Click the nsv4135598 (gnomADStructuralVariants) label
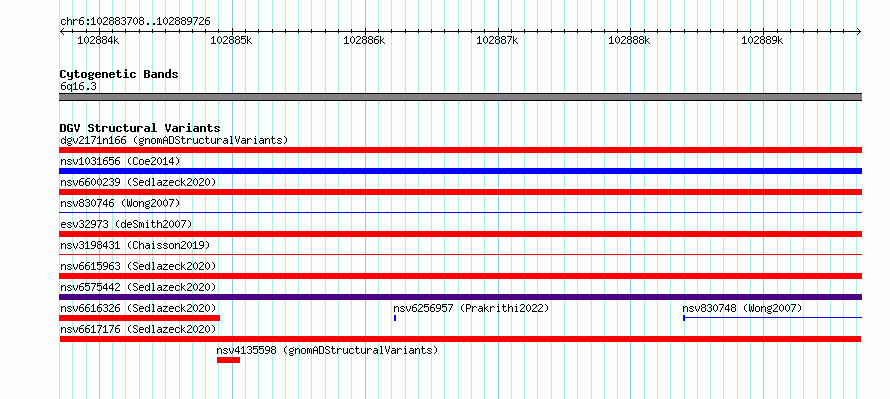The image size is (890, 399). tap(327, 350)
